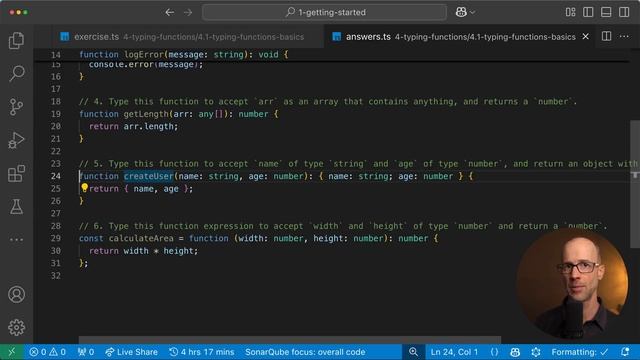Click the 1-getting-started command center search
This screenshot has height=360, width=640.
pyautogui.click(x=324, y=12)
